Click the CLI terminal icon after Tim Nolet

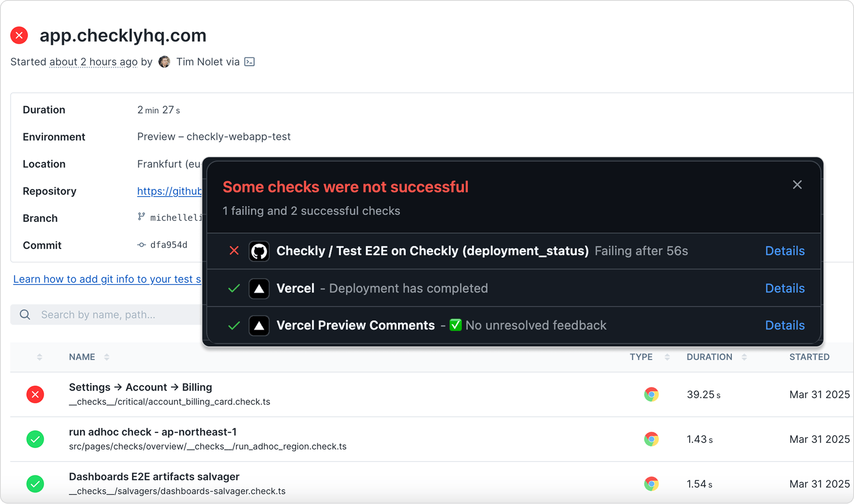(249, 62)
